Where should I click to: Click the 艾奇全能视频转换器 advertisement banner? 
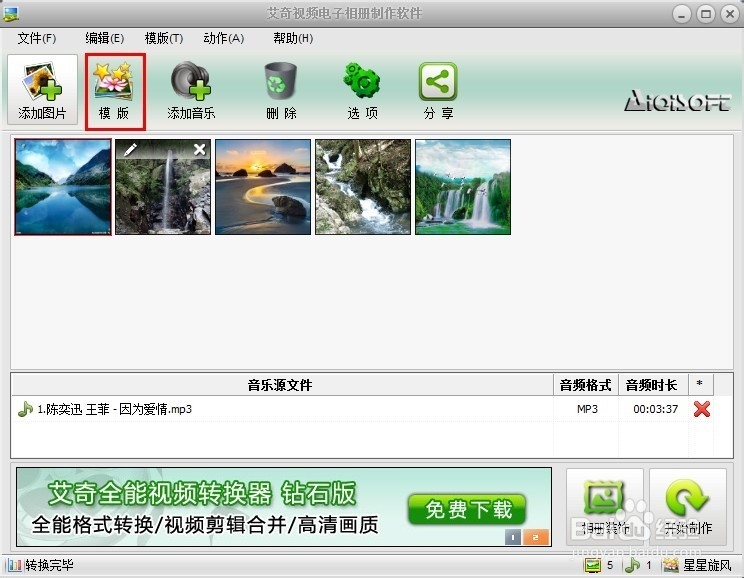click(284, 507)
